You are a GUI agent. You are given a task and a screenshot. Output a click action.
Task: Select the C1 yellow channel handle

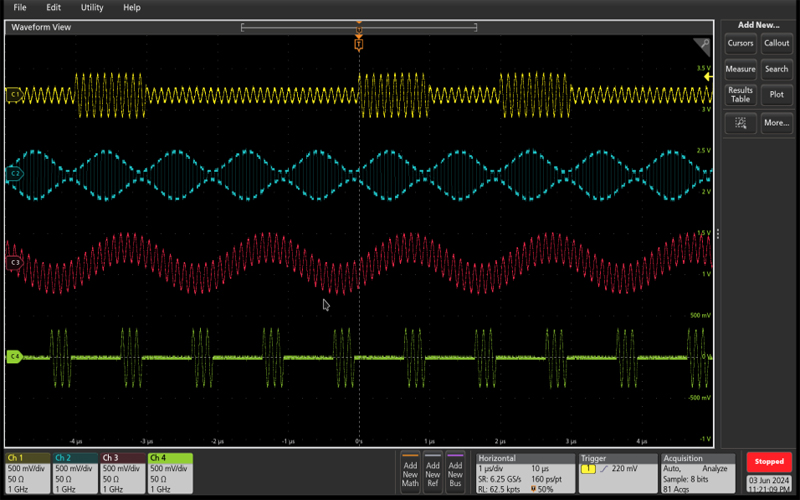(14, 95)
